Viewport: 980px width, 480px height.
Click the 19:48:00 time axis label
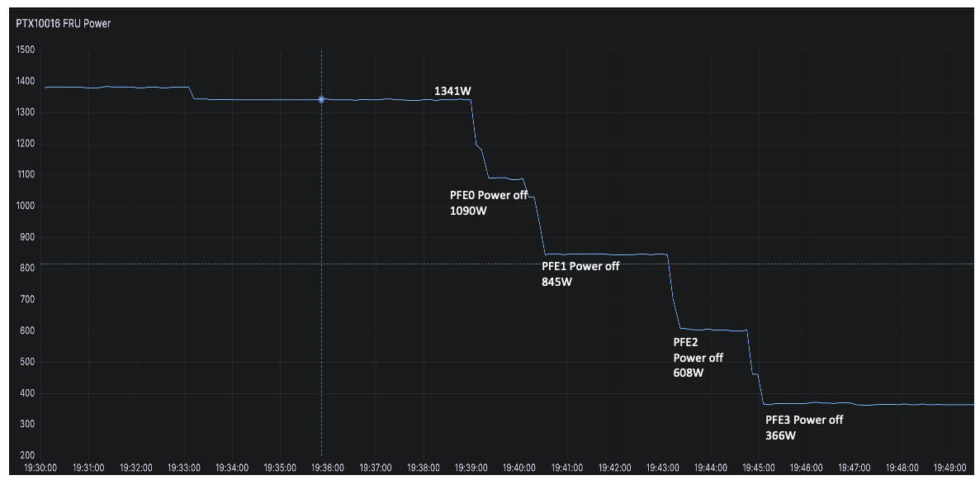[902, 468]
